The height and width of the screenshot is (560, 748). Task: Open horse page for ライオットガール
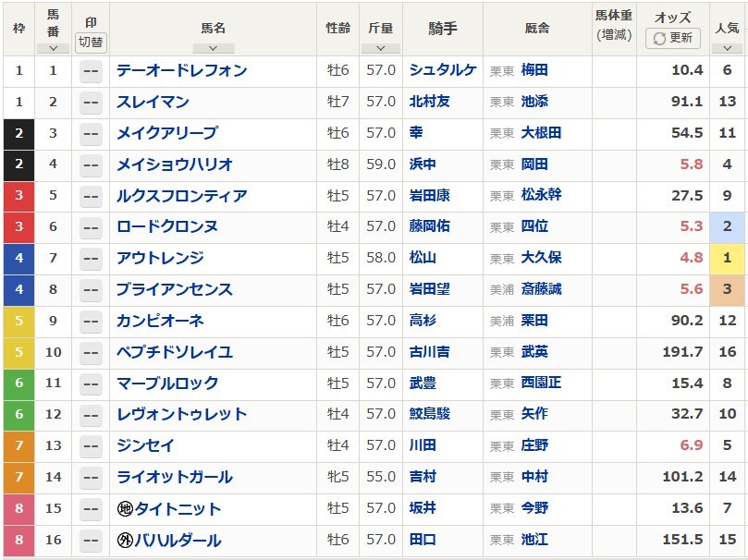pos(175,477)
